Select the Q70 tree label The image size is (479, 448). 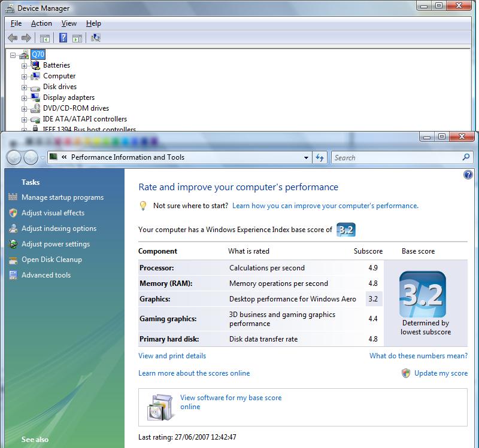click(38, 54)
